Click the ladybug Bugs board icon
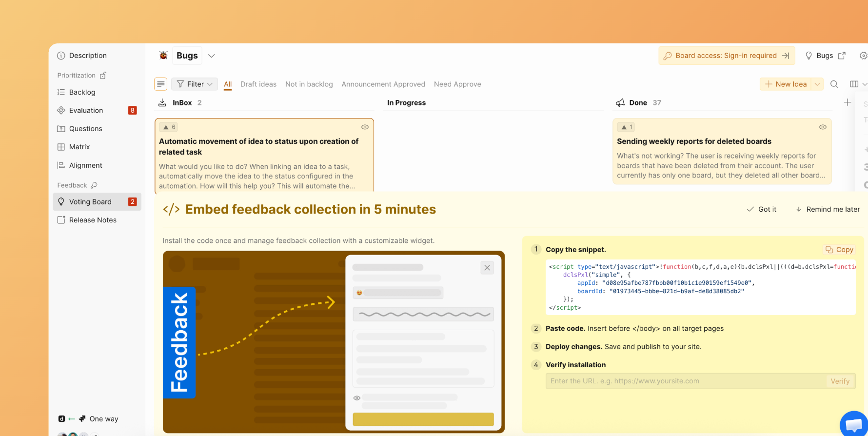 [163, 56]
